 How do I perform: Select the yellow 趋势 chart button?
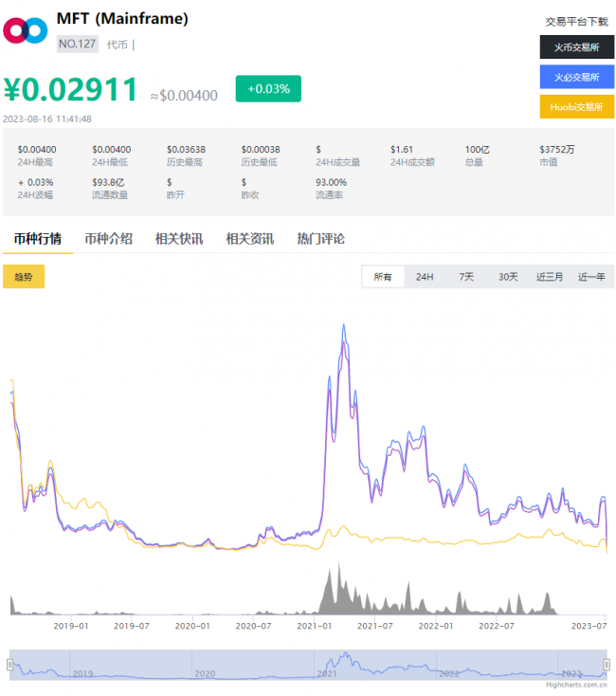click(x=24, y=277)
